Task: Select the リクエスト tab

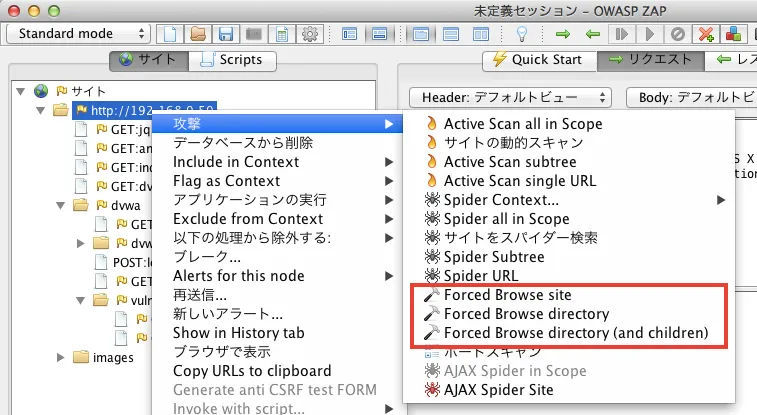Action: 650,60
